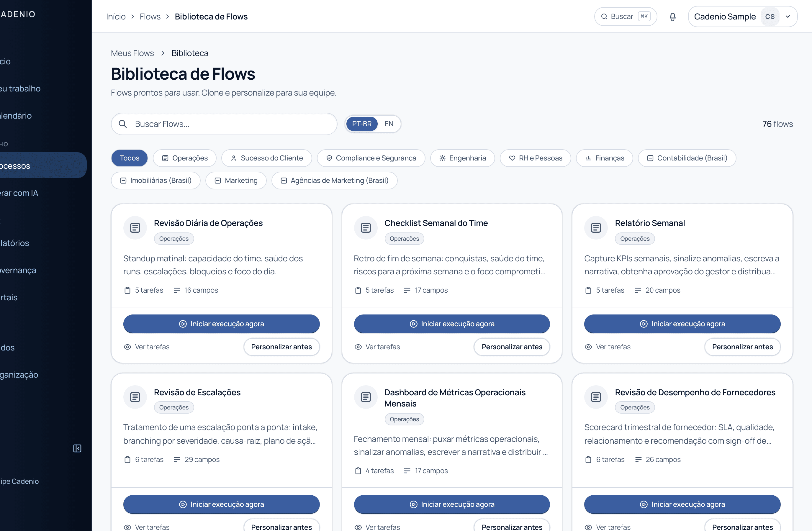The width and height of the screenshot is (812, 531).
Task: Click the Relatório Semanal card icon
Action: pos(596,227)
